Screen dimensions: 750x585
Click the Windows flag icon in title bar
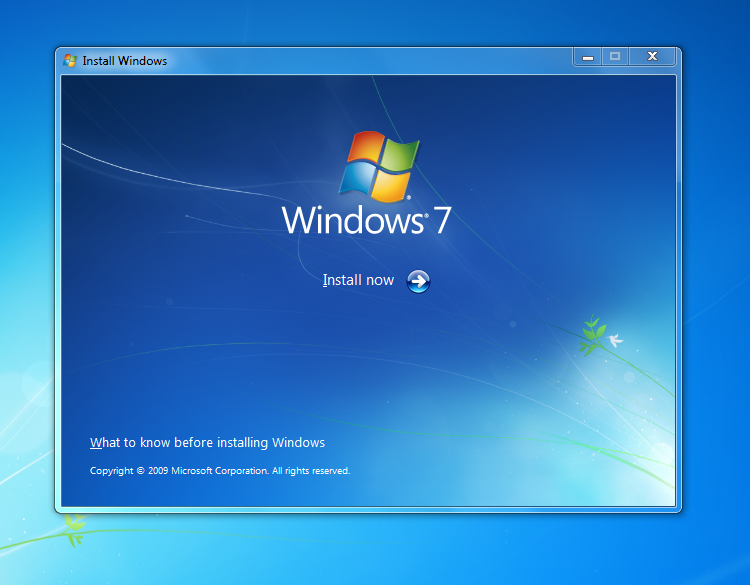[x=70, y=61]
